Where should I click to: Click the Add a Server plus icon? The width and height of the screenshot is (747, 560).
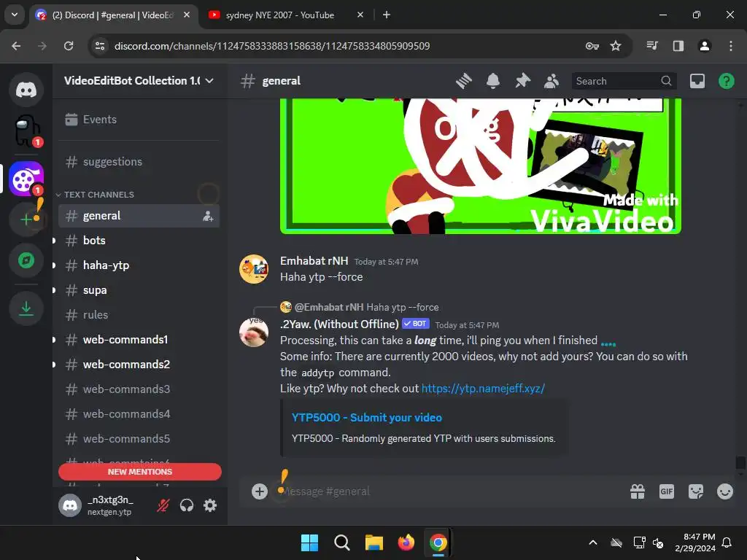point(26,219)
